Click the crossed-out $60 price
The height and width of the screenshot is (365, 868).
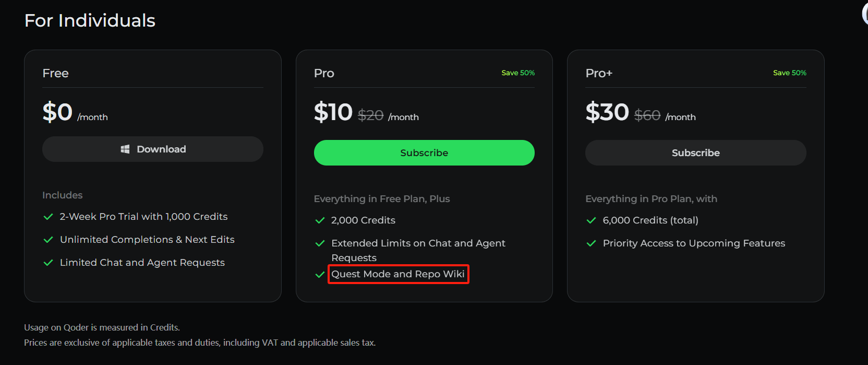(x=647, y=115)
